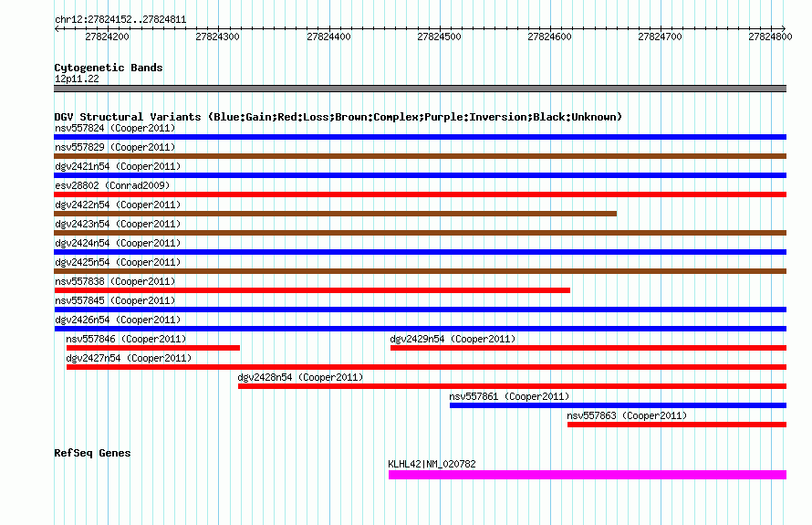
Task: Click the gray 12p11.22 cytogenetic band bar
Action: (x=420, y=89)
